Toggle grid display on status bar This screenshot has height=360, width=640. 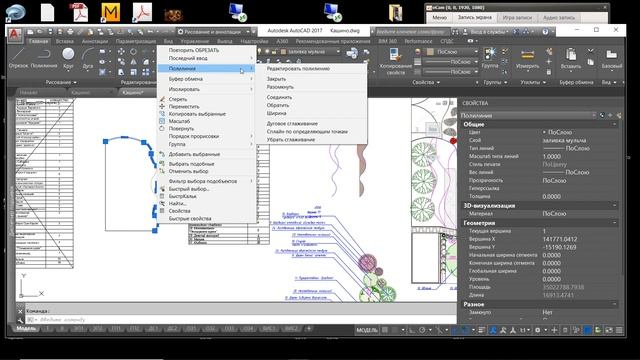click(385, 330)
